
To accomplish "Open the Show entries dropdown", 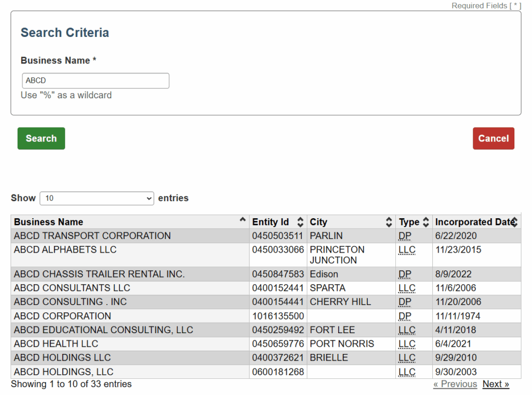I will pyautogui.click(x=97, y=199).
